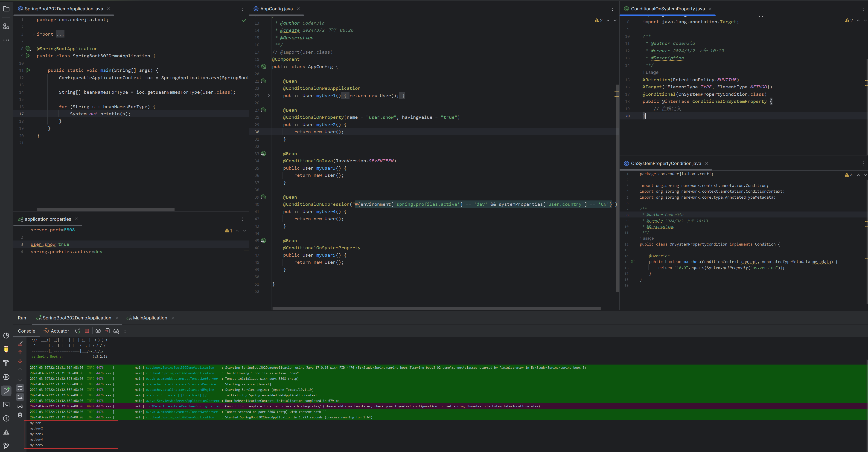Open tab options menu for AppConfig.java pane
Viewport: 868px width, 452px height.
point(613,9)
